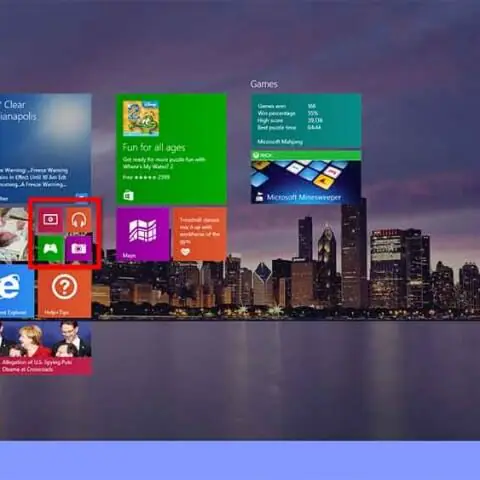Open the News tile with politicians photo

[x=45, y=348]
